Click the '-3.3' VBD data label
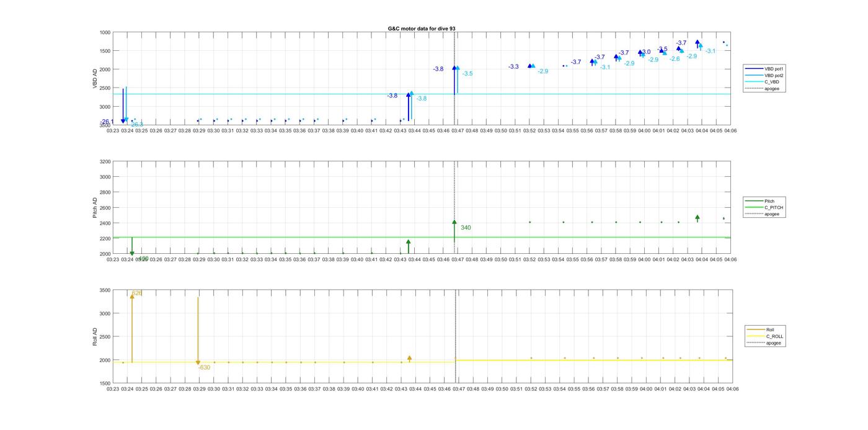The width and height of the screenshot is (868, 430). (513, 67)
